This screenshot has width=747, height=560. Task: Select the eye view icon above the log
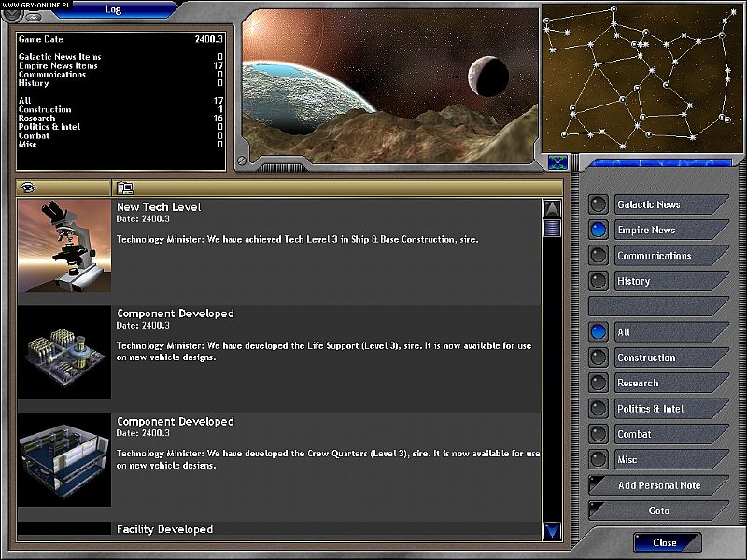click(x=27, y=187)
